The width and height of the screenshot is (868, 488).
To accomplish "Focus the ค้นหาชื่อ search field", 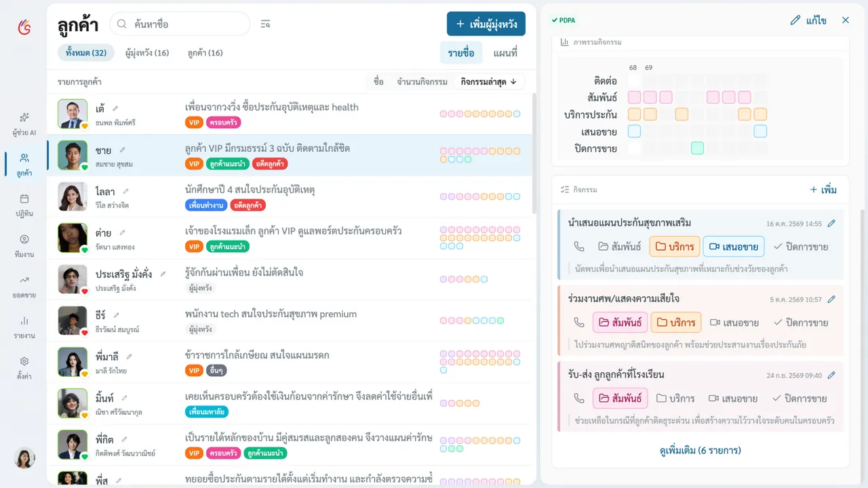I will pos(180,24).
